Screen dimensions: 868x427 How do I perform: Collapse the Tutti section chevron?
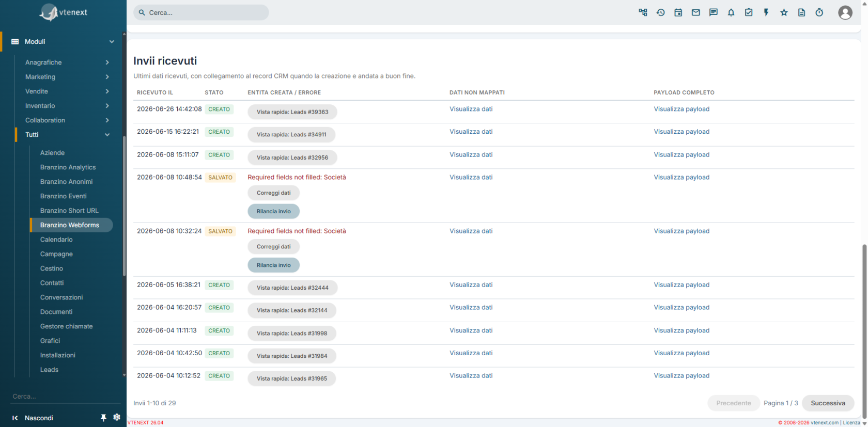pos(107,135)
